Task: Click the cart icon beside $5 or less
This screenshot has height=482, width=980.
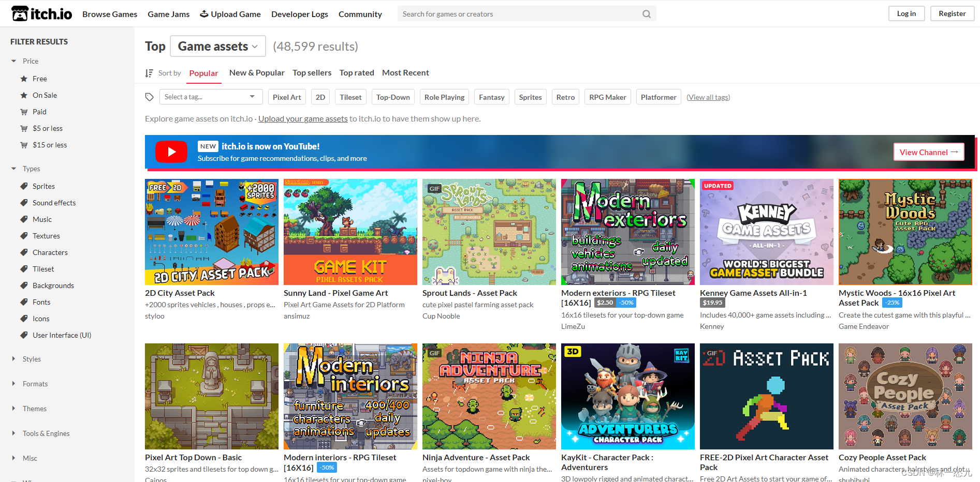Action: 24,128
